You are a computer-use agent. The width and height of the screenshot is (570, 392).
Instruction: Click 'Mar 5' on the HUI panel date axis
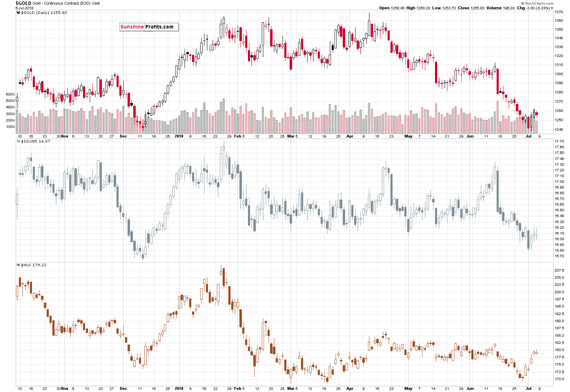click(x=292, y=388)
